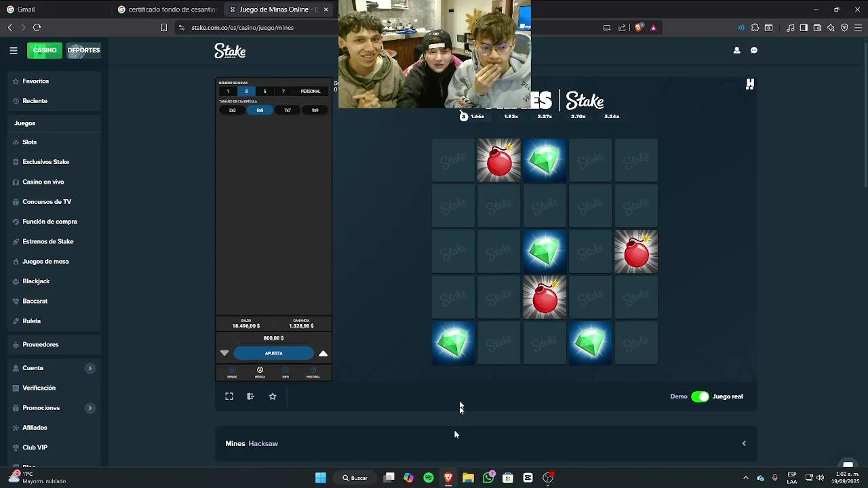Click the Apuesta bet button

[x=274, y=353]
